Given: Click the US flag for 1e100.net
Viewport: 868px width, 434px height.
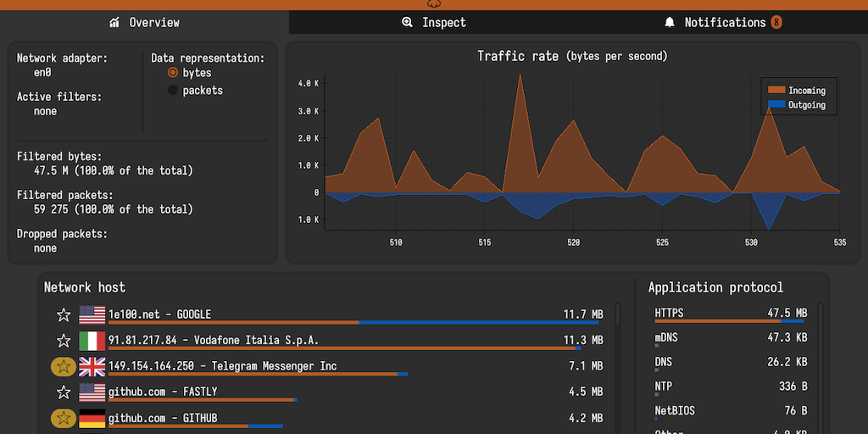Looking at the screenshot, I should click(92, 315).
